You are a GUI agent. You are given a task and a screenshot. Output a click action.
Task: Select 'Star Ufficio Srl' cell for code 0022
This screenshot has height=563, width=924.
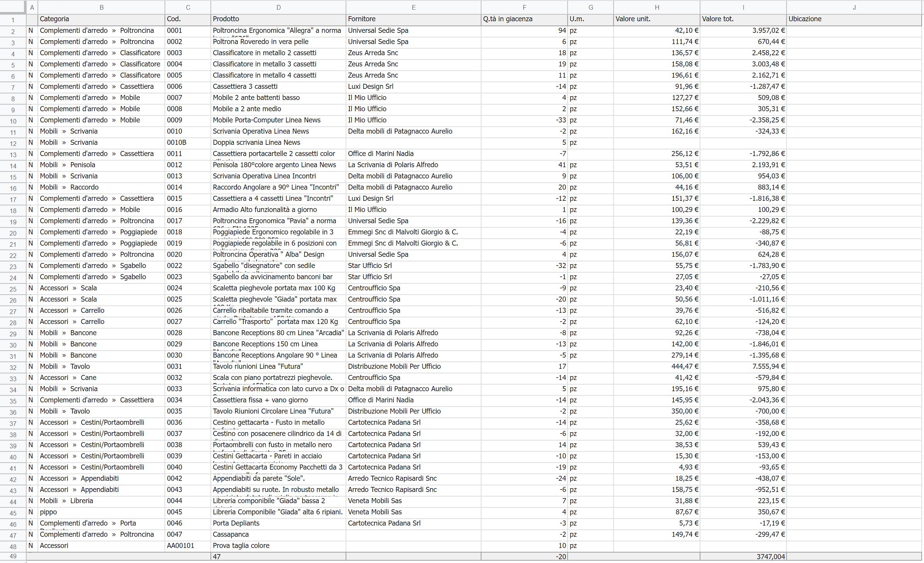414,266
